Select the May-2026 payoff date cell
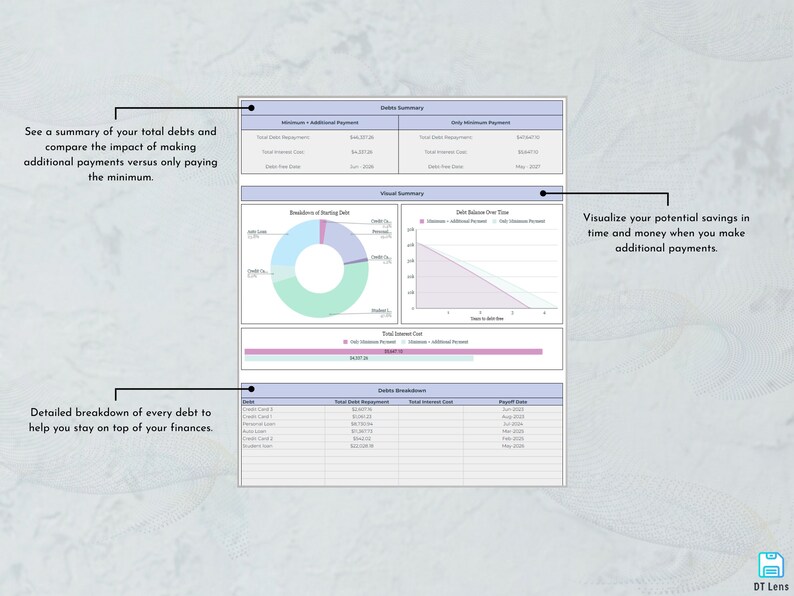Viewport: 794px width, 596px height. [x=513, y=446]
